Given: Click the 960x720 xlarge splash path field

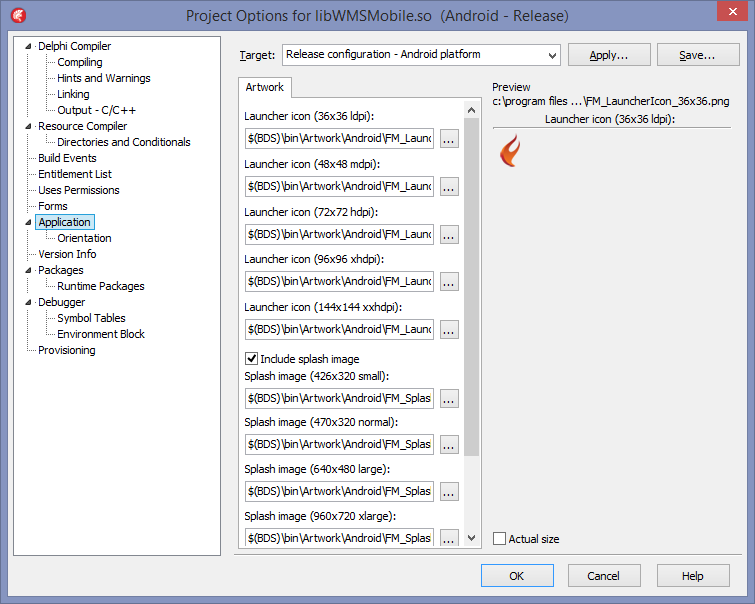Looking at the screenshot, I should coord(339,538).
